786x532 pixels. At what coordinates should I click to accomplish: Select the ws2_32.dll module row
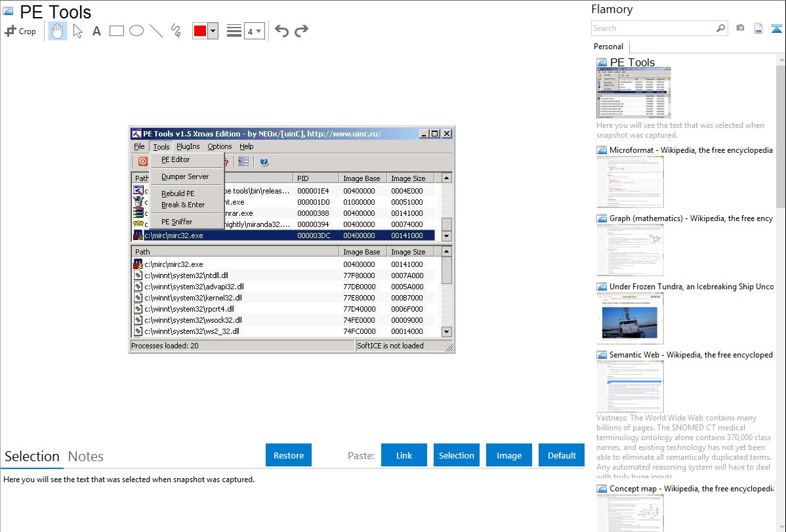tap(283, 331)
